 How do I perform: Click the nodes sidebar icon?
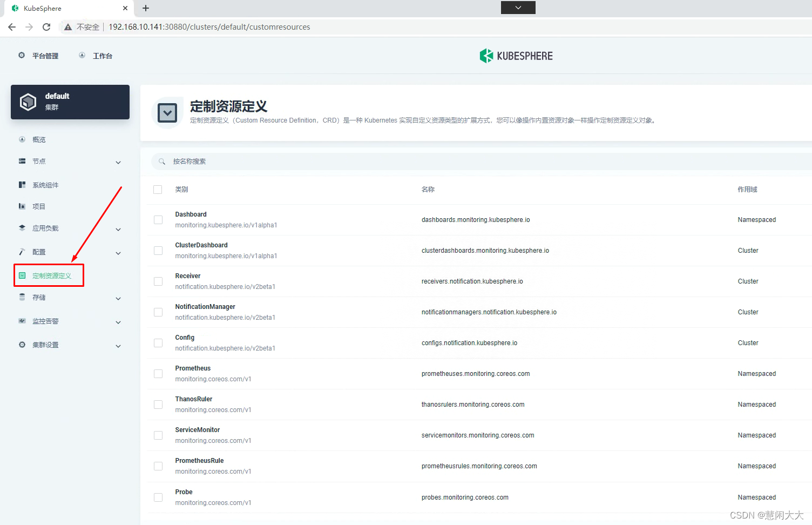(x=22, y=161)
